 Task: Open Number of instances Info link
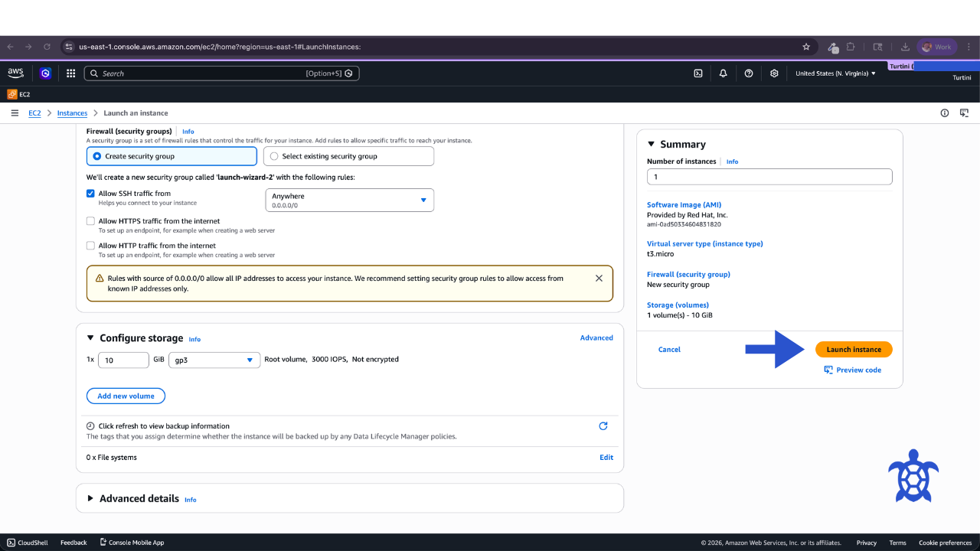pos(732,162)
